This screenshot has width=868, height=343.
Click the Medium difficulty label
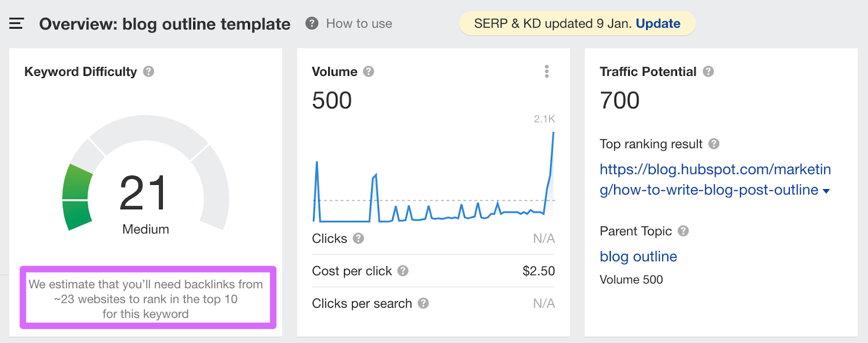(x=146, y=229)
